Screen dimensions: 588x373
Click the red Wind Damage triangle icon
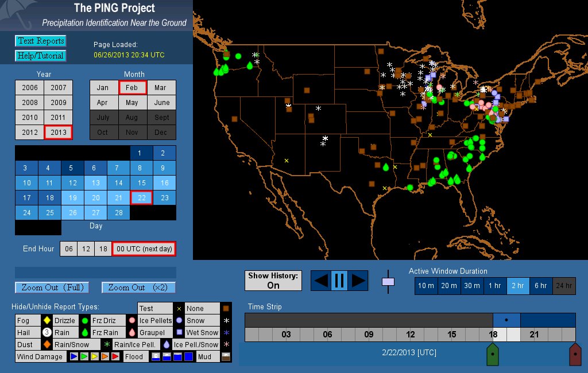[x=115, y=356]
